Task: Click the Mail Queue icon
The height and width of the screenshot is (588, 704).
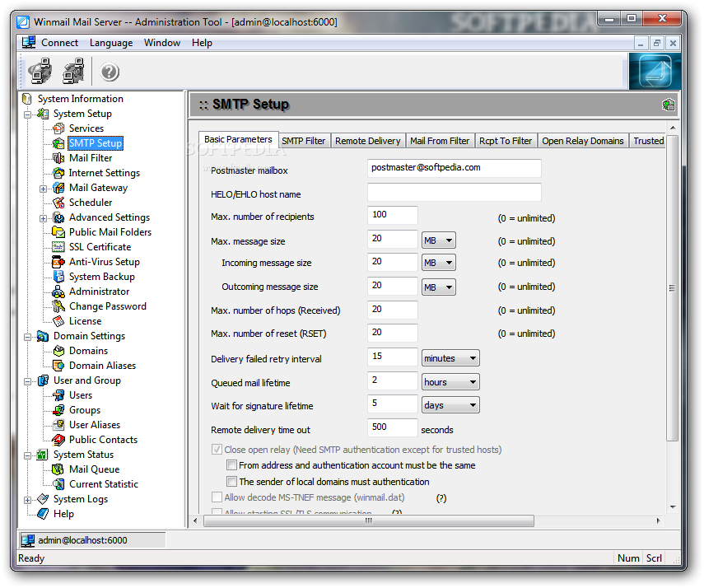Action: [x=58, y=469]
